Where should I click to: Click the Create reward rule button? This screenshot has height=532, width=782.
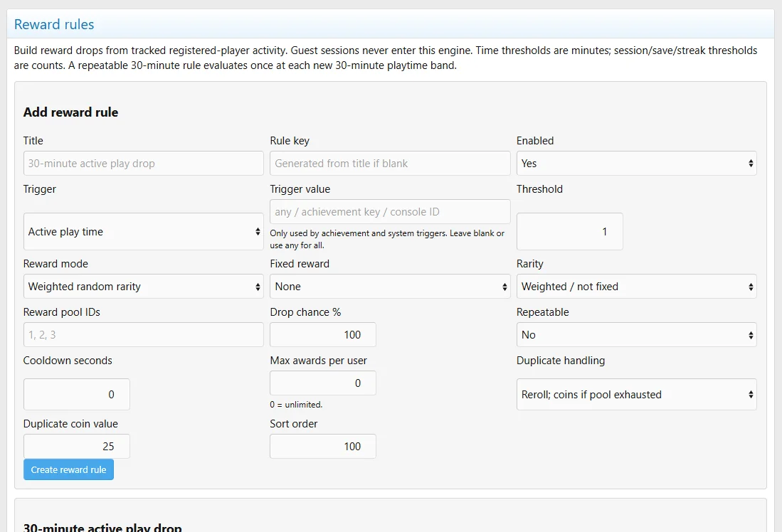coord(68,469)
